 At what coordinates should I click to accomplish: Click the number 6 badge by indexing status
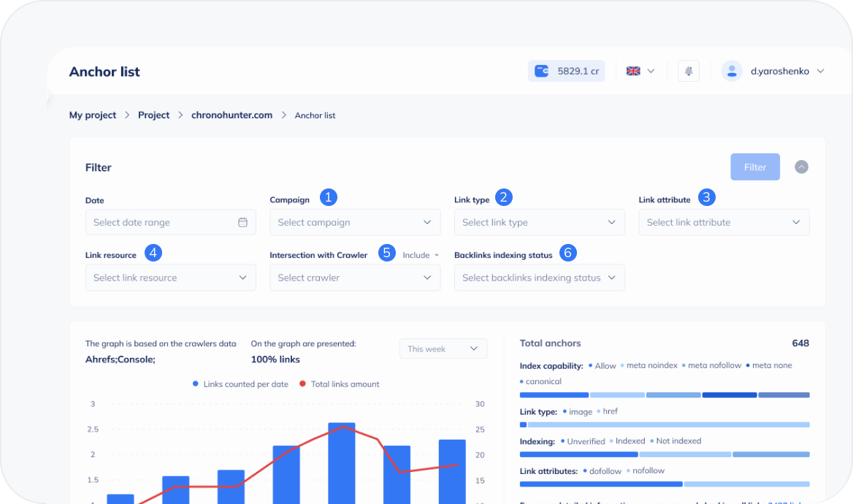coord(568,253)
